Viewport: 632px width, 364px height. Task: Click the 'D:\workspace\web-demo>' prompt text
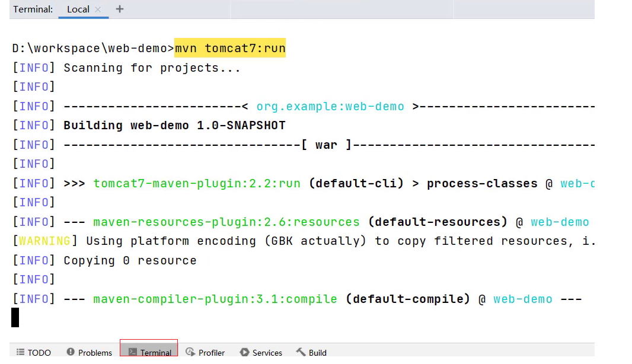click(93, 49)
